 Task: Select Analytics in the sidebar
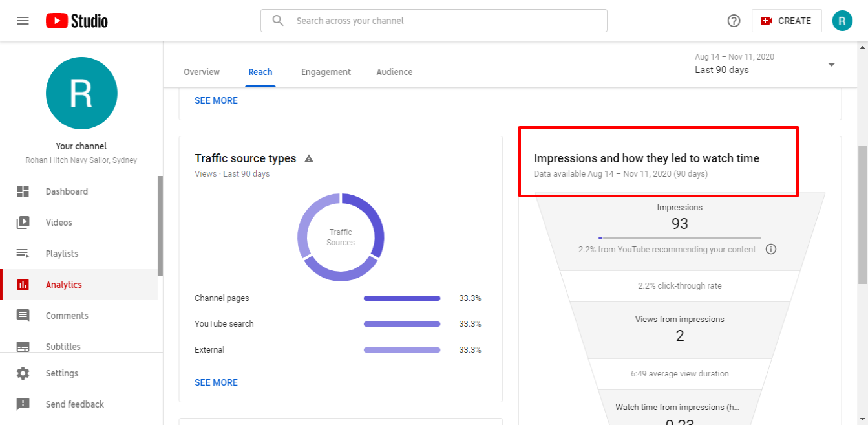tap(79, 285)
